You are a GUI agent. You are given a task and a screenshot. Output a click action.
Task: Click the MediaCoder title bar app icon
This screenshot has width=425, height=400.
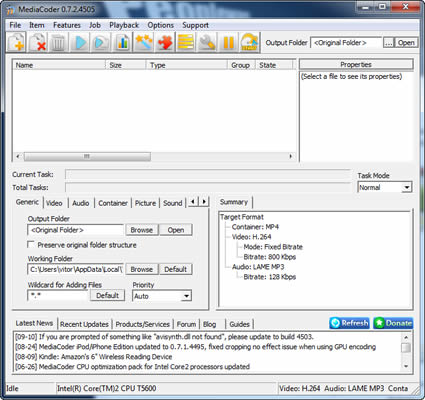click(10, 9)
